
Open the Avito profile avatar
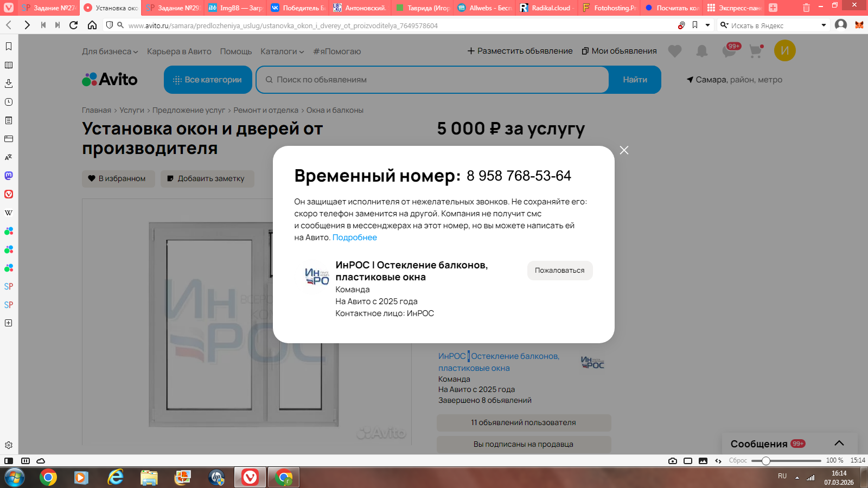785,50
